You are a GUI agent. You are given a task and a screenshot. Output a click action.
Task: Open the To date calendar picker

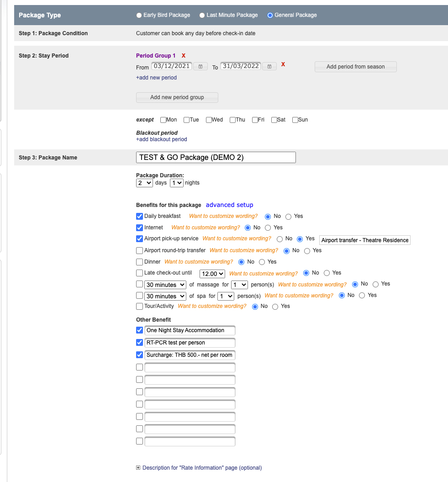(x=269, y=67)
